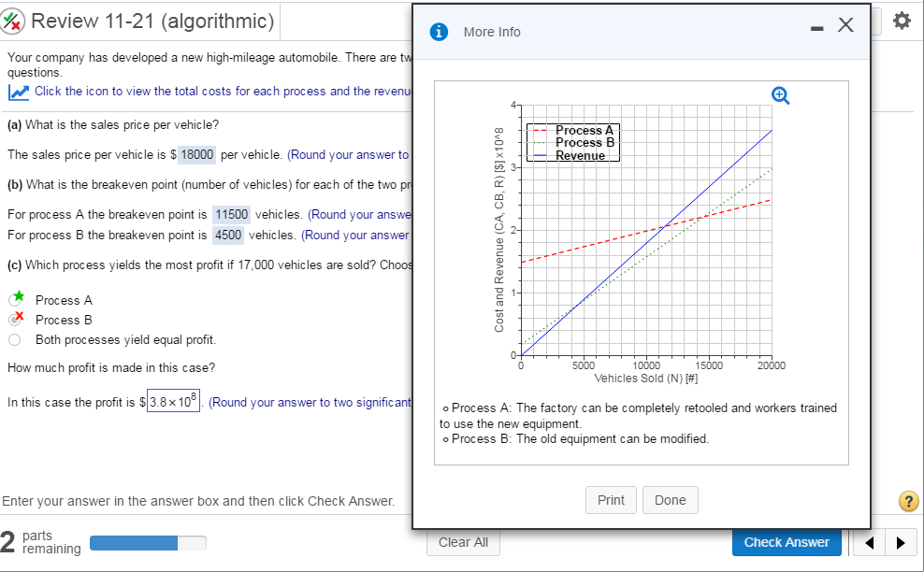The height and width of the screenshot is (572, 924).
Task: Click the magnifier zoom icon on the graph
Action: (x=780, y=94)
